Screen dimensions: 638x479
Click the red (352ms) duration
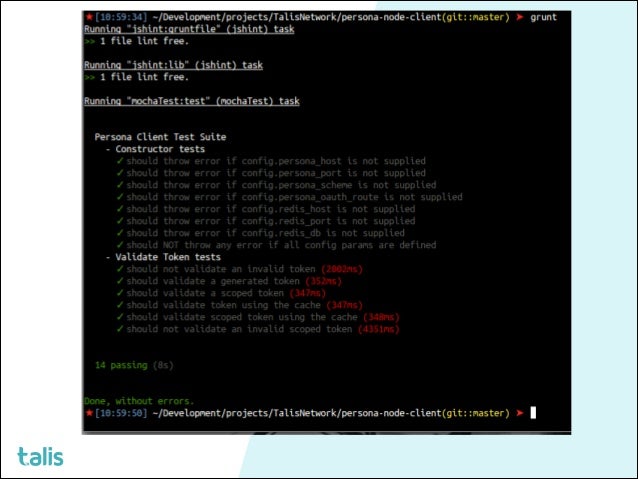tap(323, 281)
